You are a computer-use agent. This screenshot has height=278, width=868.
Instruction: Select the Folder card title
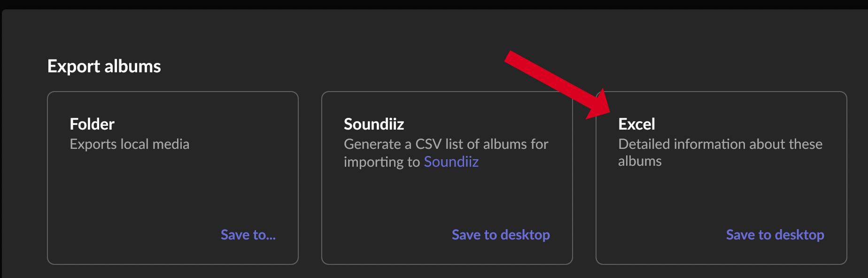(x=92, y=124)
